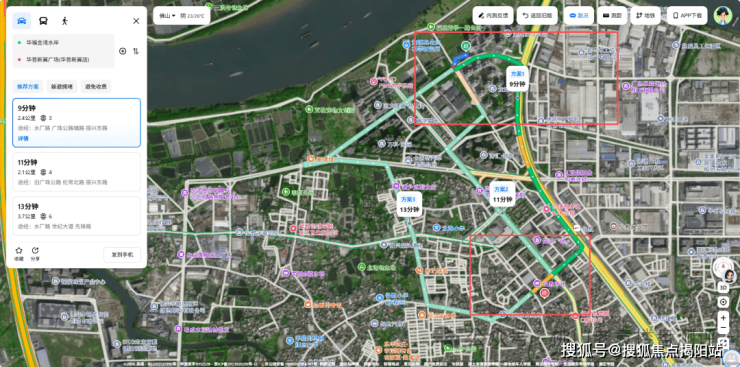740x367 pixels.
Task: Select the 躲避拥堵 tab
Action: pos(62,86)
